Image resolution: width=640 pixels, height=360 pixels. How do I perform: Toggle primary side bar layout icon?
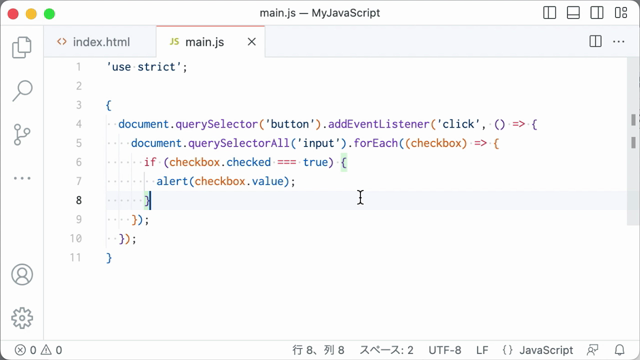point(549,13)
